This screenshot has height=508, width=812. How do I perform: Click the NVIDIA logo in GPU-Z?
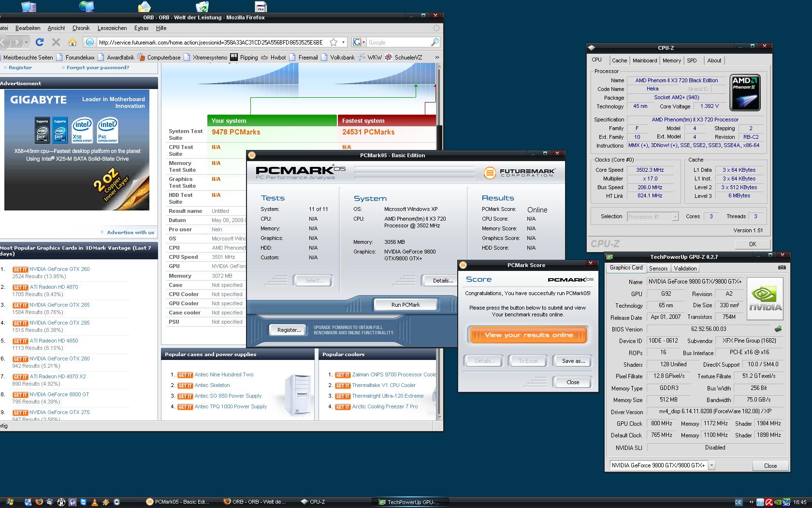(765, 299)
